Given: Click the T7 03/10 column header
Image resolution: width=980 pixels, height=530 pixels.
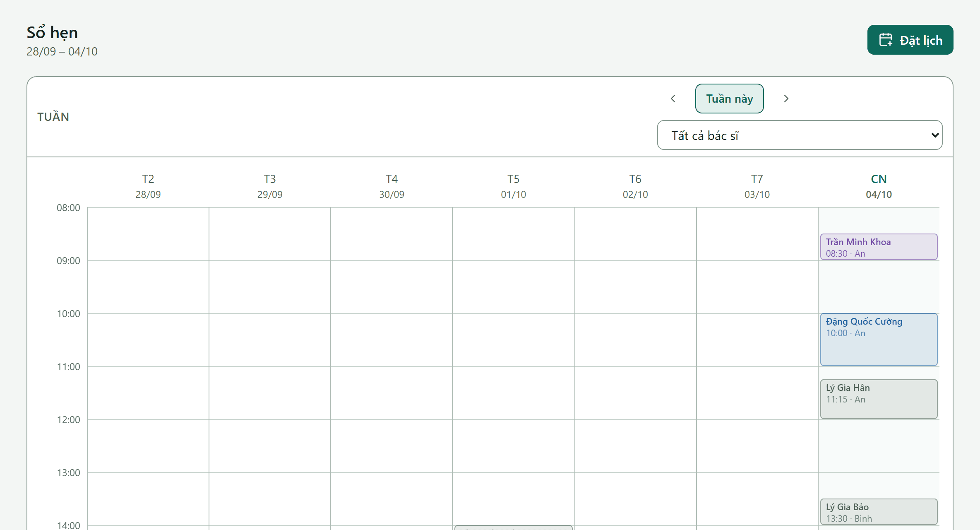Looking at the screenshot, I should (x=757, y=186).
